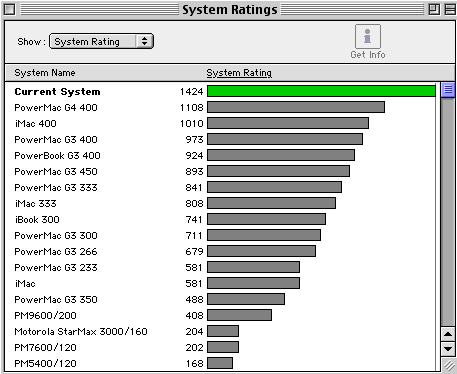Select the PM7600/120 row
The image size is (457, 374).
[x=221, y=347]
